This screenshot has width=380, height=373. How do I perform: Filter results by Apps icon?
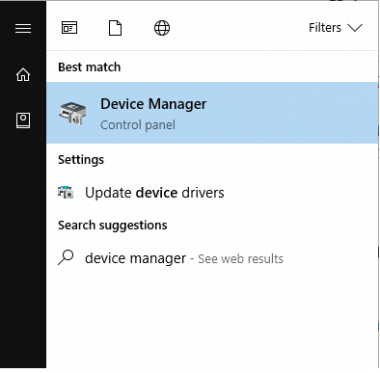(69, 28)
